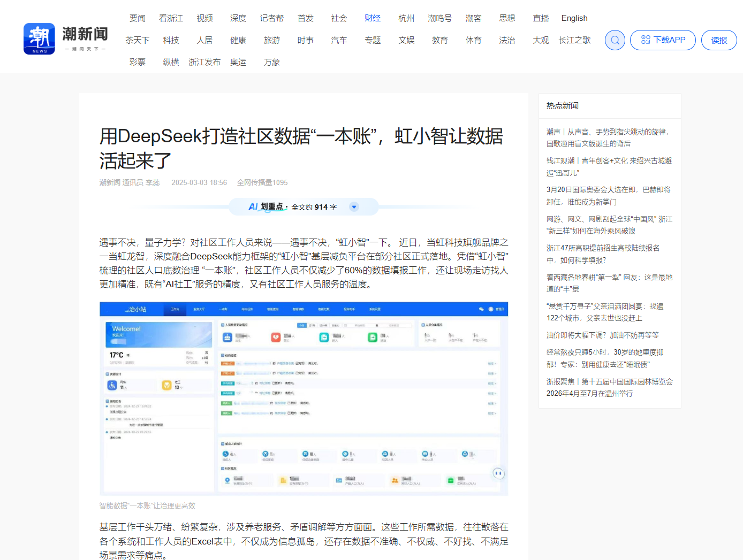Open the 财经 navigation tab
The image size is (743, 560).
(373, 18)
